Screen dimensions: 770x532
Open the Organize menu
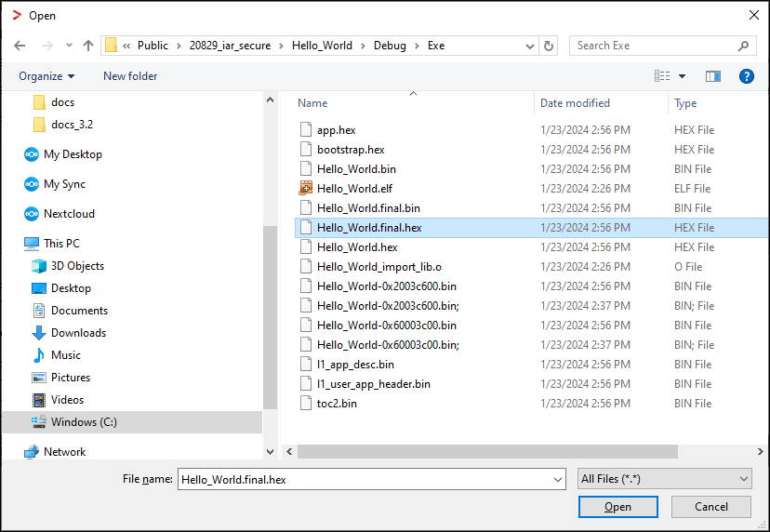pos(46,76)
